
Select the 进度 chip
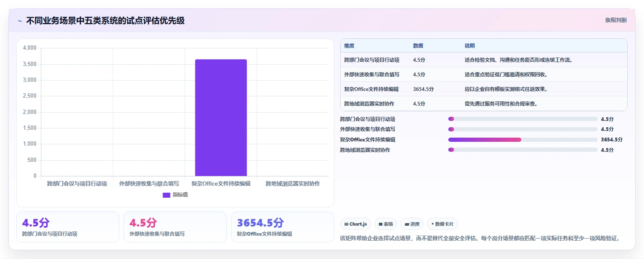tap(412, 224)
